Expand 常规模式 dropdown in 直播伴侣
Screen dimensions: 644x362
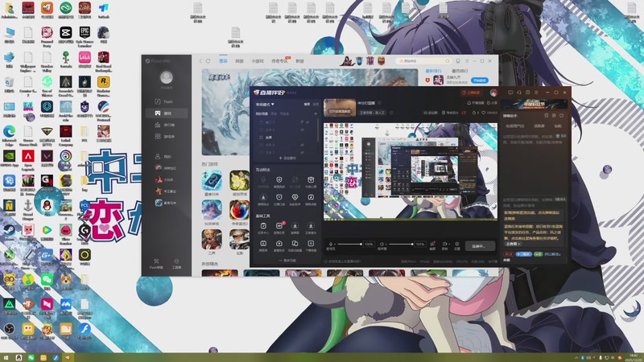(x=265, y=105)
